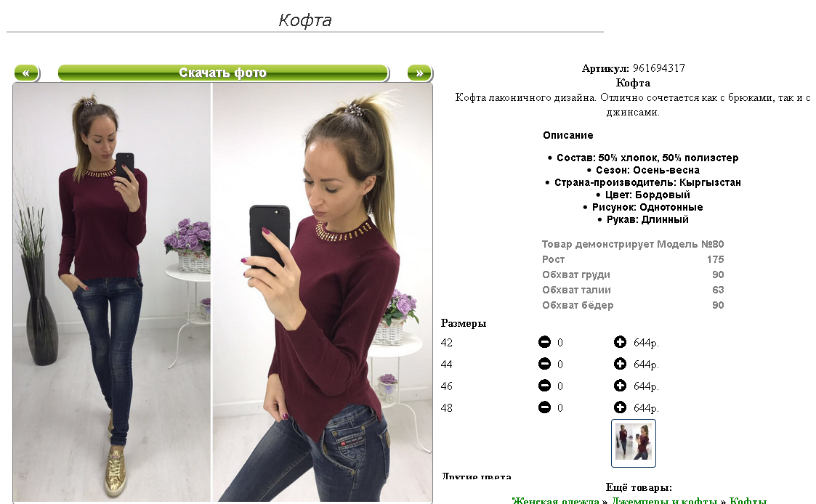816x504 pixels.
Task: Go to next photo with » button
Action: point(419,73)
